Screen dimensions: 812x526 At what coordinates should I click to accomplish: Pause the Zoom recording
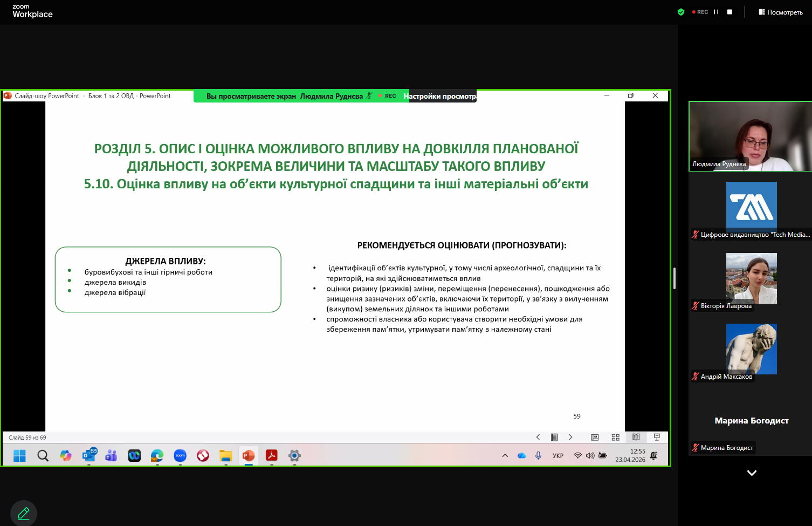[716, 12]
